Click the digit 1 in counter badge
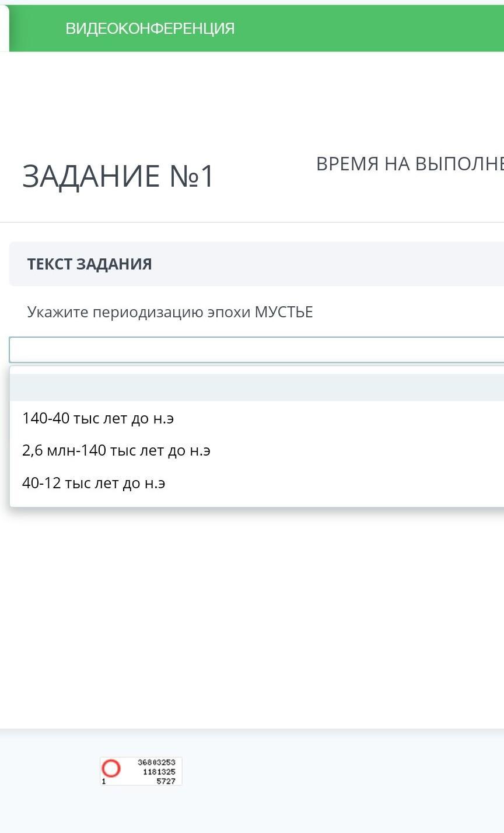This screenshot has height=833, width=504. (x=104, y=782)
